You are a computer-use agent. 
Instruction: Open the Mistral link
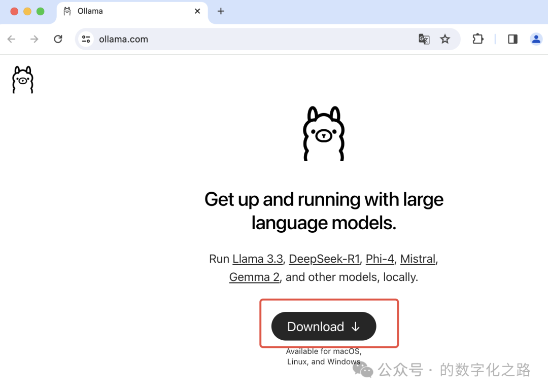click(418, 259)
